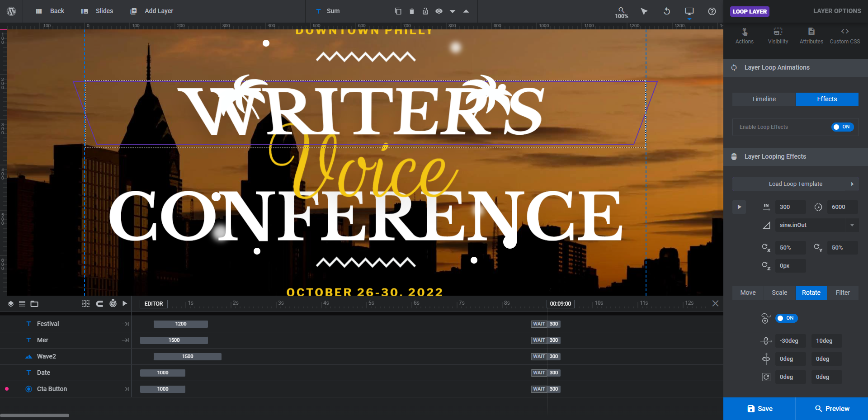
Task: Switch to the Move effect tab
Action: (x=748, y=293)
